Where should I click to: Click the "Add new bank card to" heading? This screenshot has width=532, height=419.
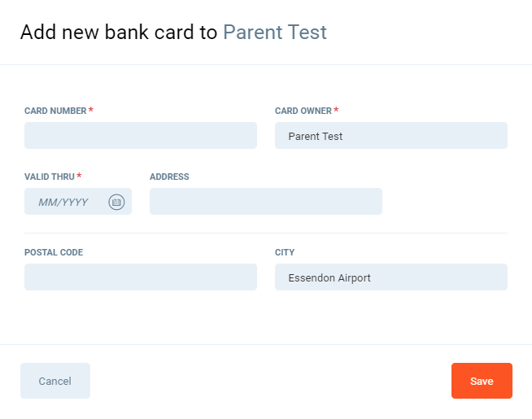(119, 33)
